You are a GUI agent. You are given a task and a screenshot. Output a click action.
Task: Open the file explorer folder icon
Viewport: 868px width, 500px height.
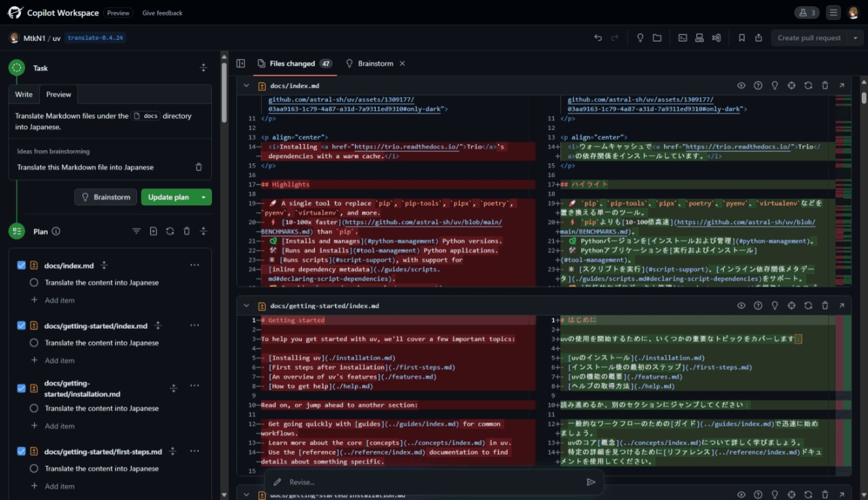coord(657,38)
